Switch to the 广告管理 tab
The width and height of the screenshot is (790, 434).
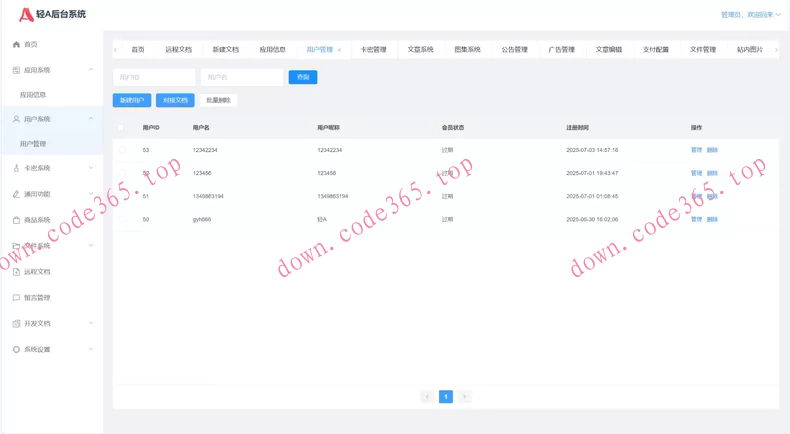pyautogui.click(x=562, y=49)
